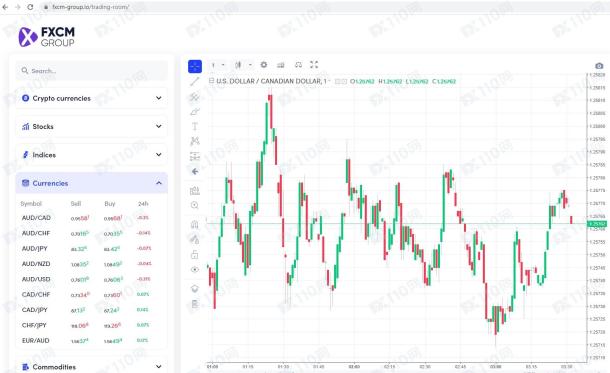Enter fullscreen chart mode
Viewport: 610px width, 373px height.
coord(314,65)
